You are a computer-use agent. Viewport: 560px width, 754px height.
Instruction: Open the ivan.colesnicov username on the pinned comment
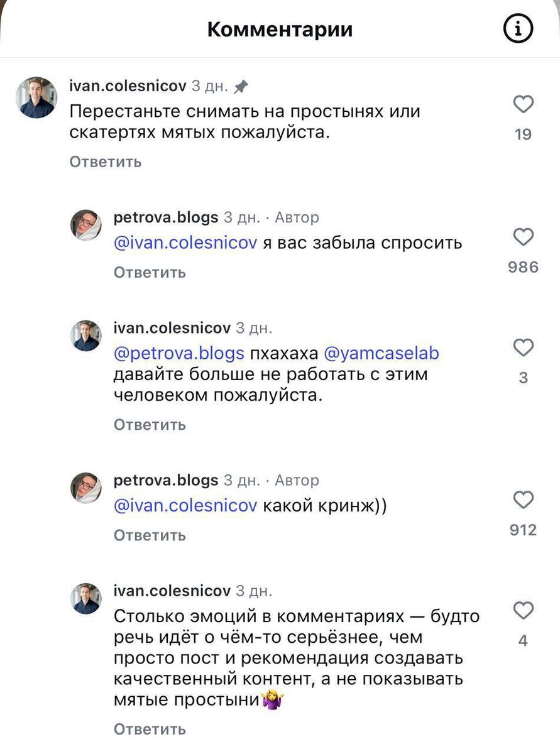[x=128, y=86]
